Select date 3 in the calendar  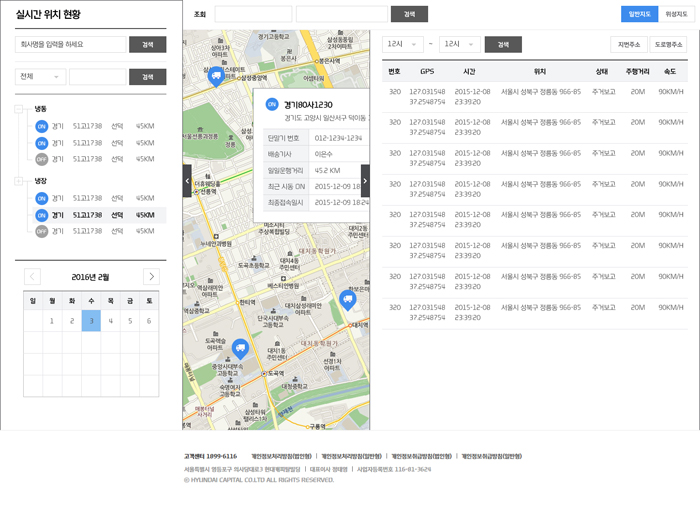tap(91, 321)
